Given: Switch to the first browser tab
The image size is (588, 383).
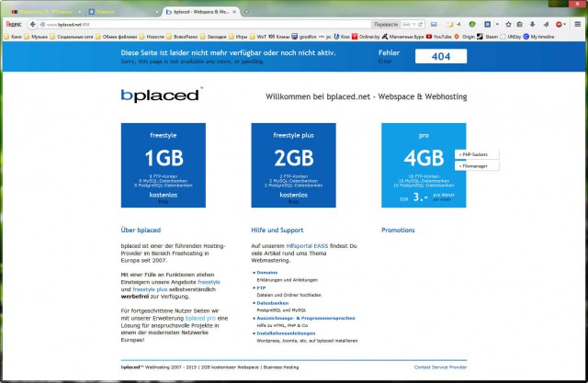Looking at the screenshot, I should (x=45, y=12).
